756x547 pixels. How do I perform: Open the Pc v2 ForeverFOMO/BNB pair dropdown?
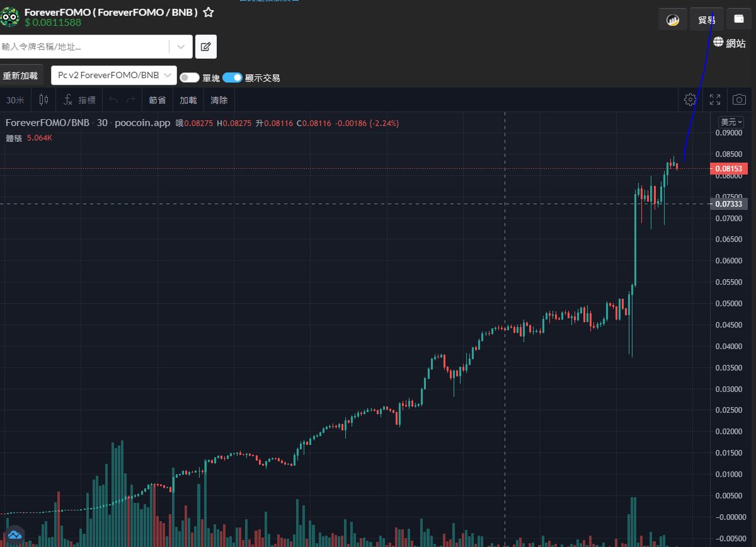[113, 75]
